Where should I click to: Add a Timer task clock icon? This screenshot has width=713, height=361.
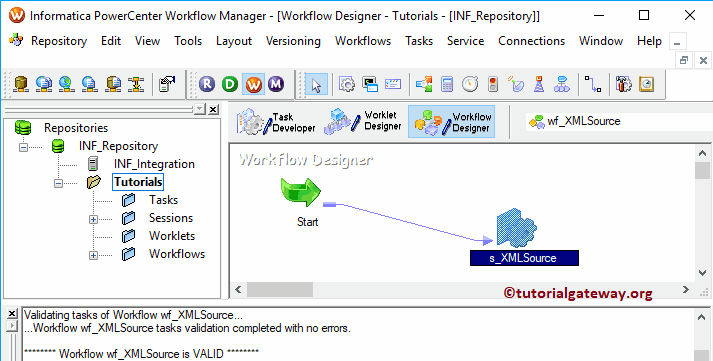tap(470, 84)
